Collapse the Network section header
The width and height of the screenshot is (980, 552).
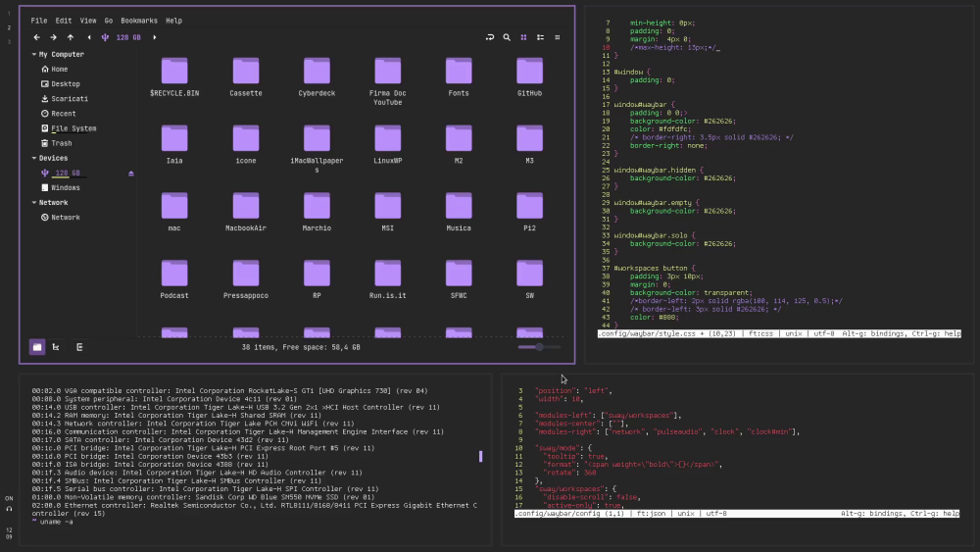click(33, 203)
